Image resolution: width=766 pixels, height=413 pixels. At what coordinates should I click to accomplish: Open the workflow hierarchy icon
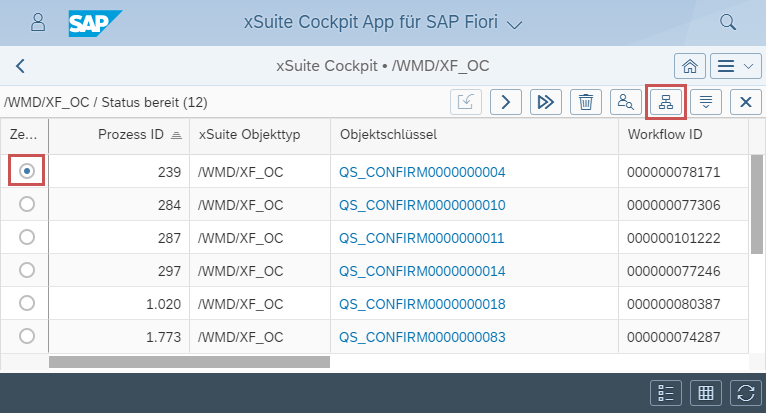click(x=666, y=102)
